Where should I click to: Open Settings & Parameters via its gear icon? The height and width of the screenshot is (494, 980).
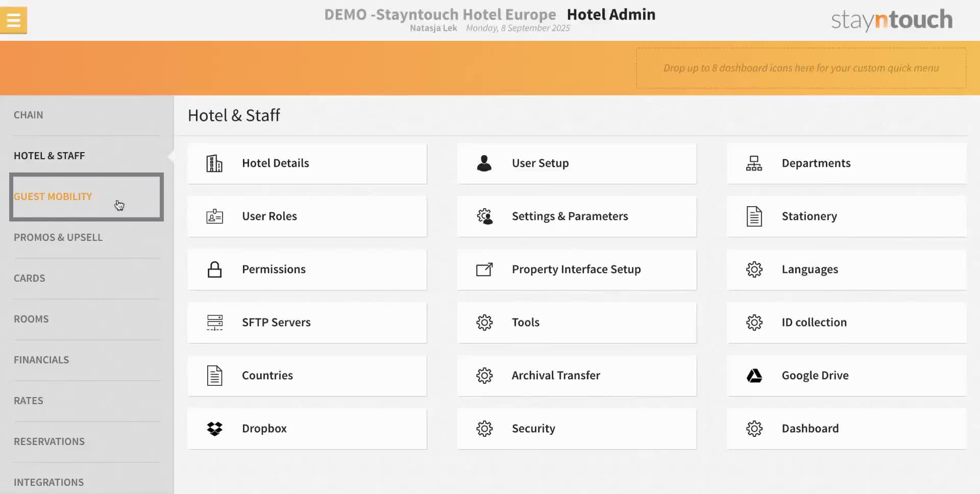[x=484, y=216]
